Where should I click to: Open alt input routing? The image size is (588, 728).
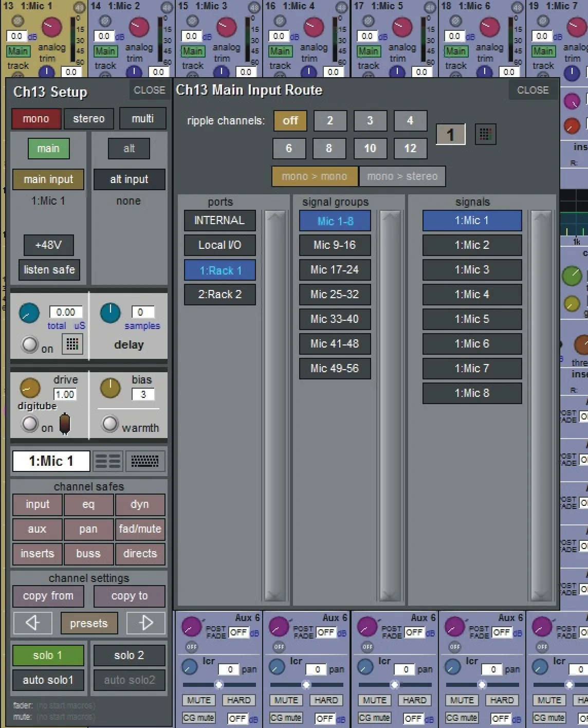129,179
